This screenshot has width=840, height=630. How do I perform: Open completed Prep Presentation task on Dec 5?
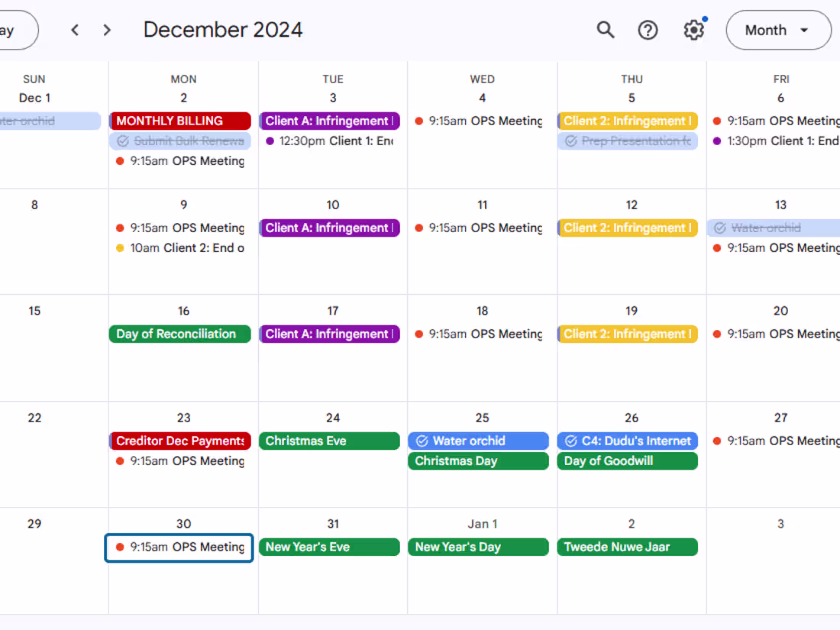(x=628, y=141)
